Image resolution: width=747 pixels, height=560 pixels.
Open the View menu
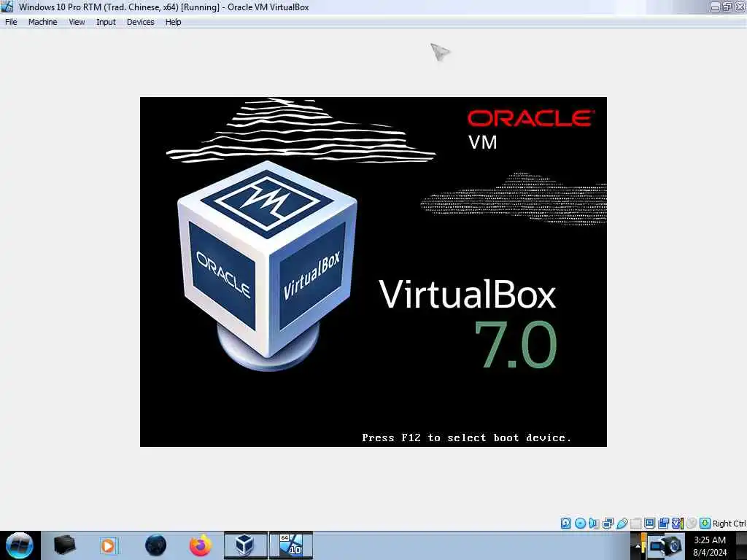coord(77,22)
